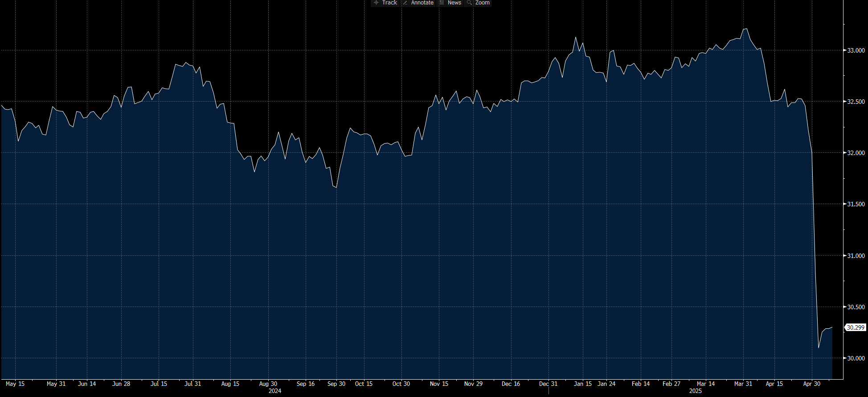Click the Jan 15 date label

(583, 384)
